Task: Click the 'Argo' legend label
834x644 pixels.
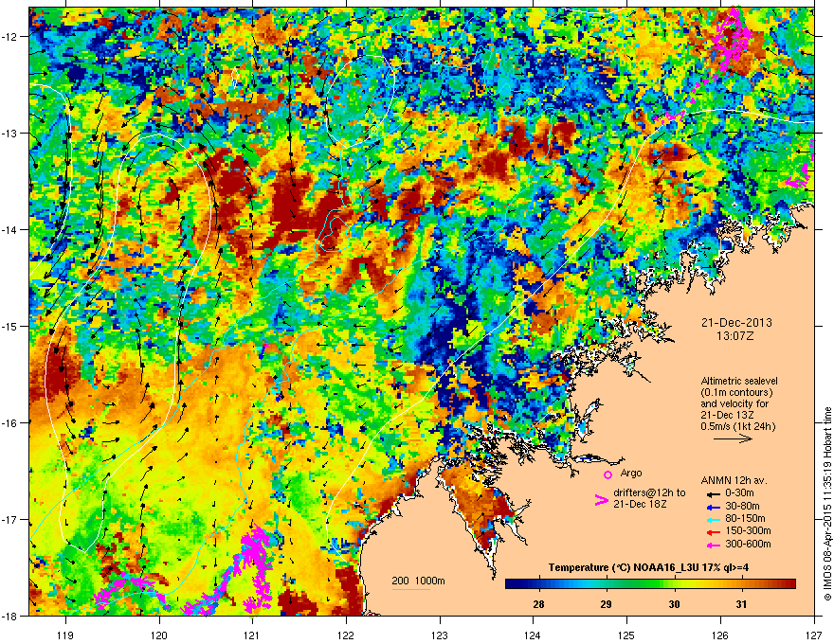Action: pos(631,473)
